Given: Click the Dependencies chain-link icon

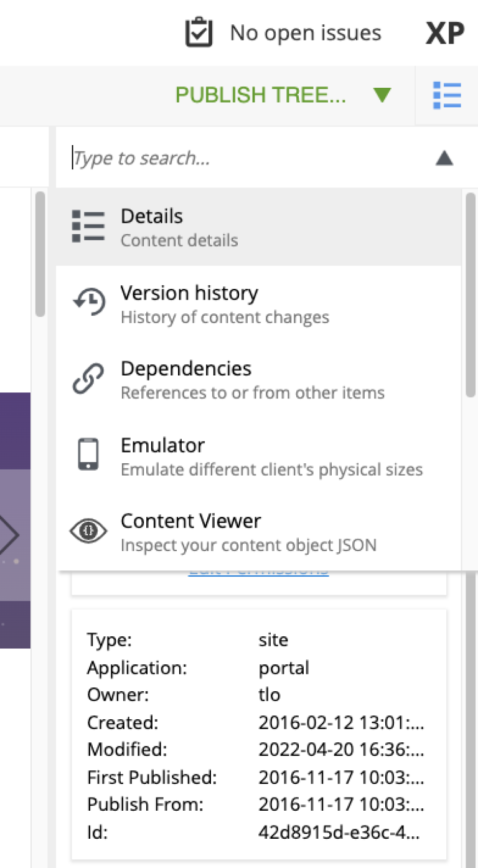Looking at the screenshot, I should tap(88, 377).
